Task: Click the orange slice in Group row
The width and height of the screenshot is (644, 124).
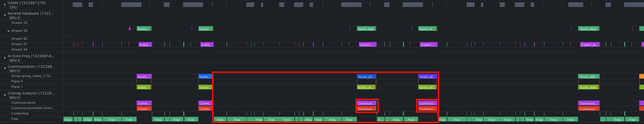Action: pos(641,77)
